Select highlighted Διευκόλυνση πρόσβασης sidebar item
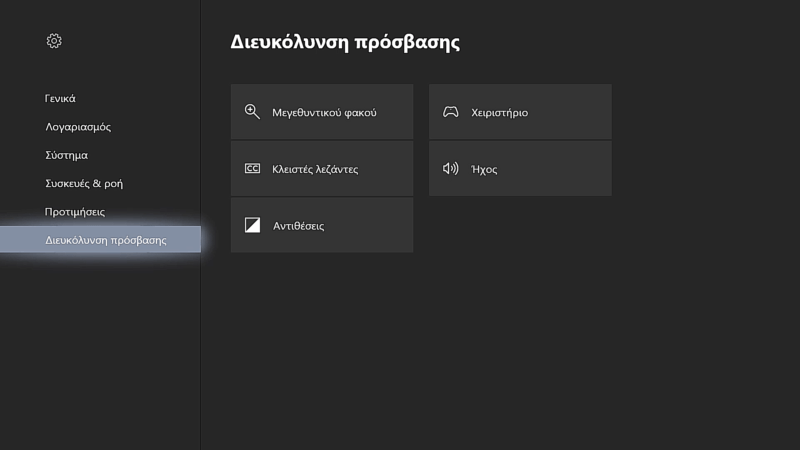Viewport: 800px width, 450px height. [105, 240]
